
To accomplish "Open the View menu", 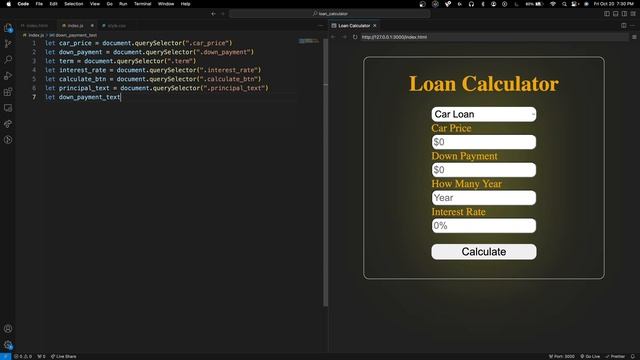I will point(95,4).
